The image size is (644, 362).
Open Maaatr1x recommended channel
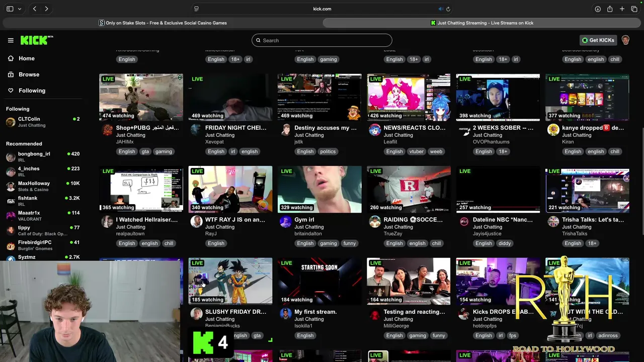(x=43, y=216)
